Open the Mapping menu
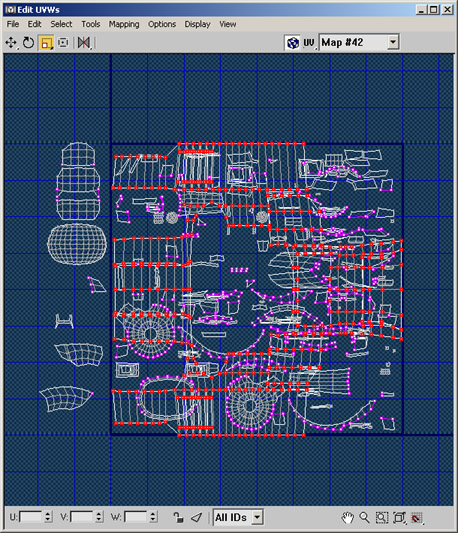Viewport: 458px width, 533px height. pos(124,24)
